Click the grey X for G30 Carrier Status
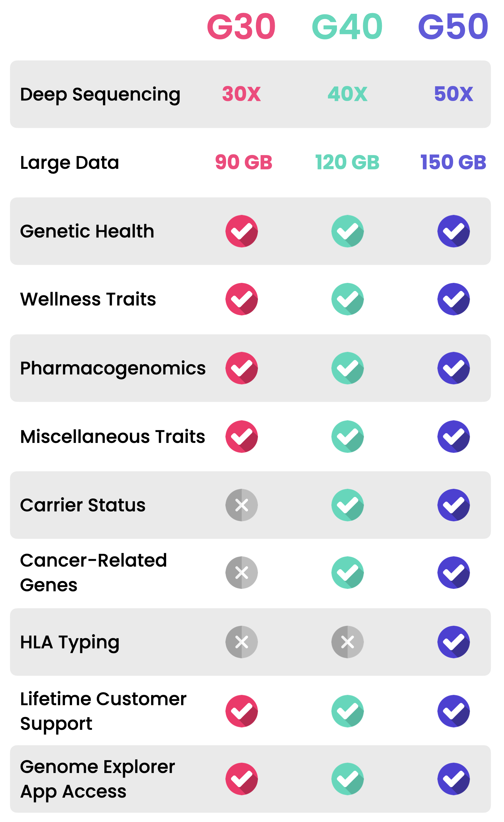Viewport: 504px width, 822px height. pos(242,505)
